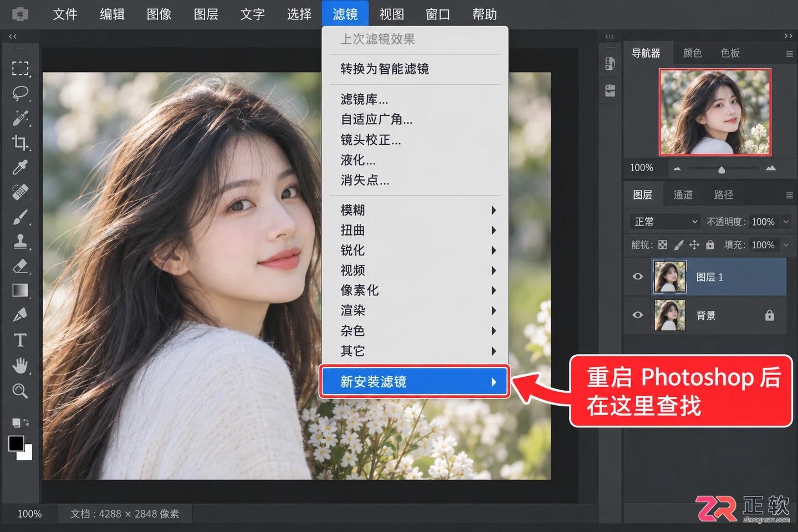The image size is (798, 532).
Task: Select the Clone Stamp tool
Action: coord(21,242)
